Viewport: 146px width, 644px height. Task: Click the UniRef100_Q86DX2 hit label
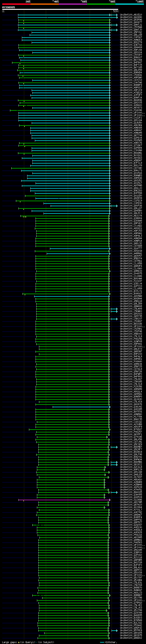(131, 638)
